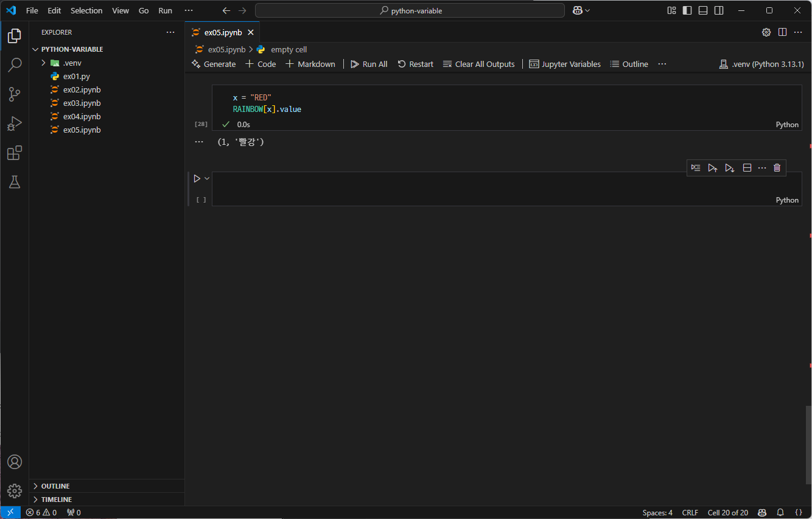Click Run by Line cell toolbar icon
Viewport: 812px width, 519px height.
coord(696,168)
